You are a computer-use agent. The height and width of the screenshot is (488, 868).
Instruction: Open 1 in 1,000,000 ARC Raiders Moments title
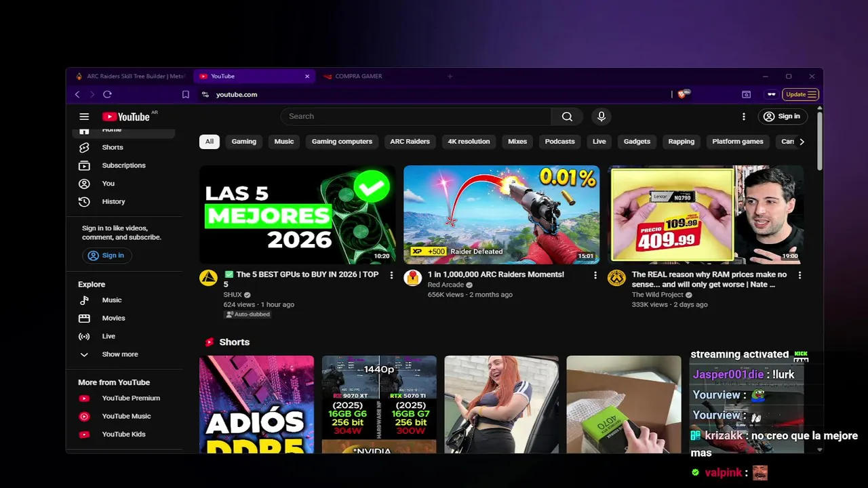[496, 274]
